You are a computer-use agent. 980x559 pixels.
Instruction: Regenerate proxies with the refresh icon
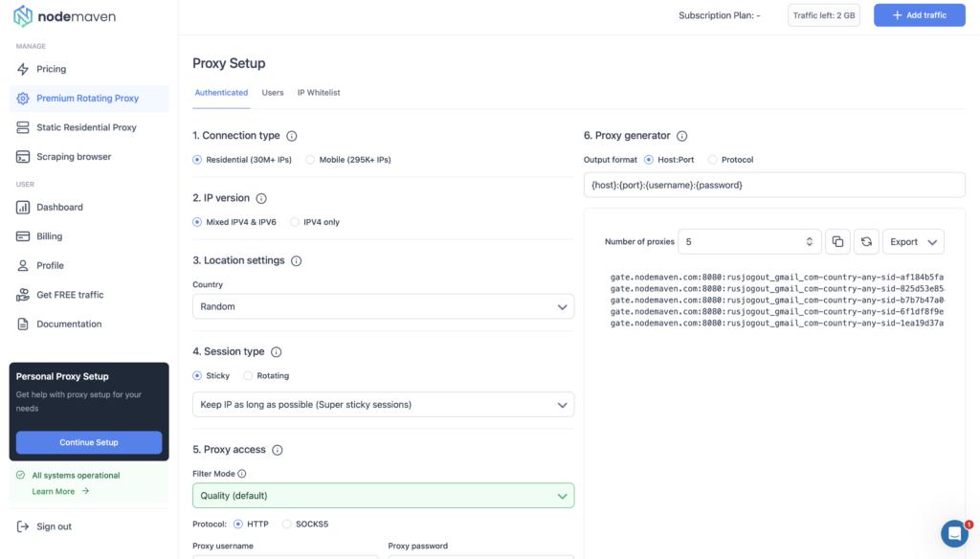pyautogui.click(x=866, y=242)
